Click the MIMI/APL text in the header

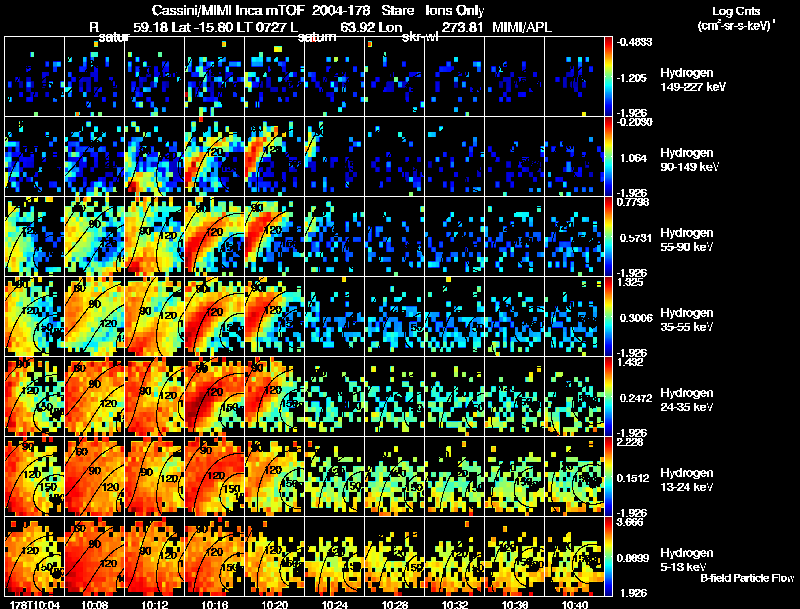(x=522, y=27)
